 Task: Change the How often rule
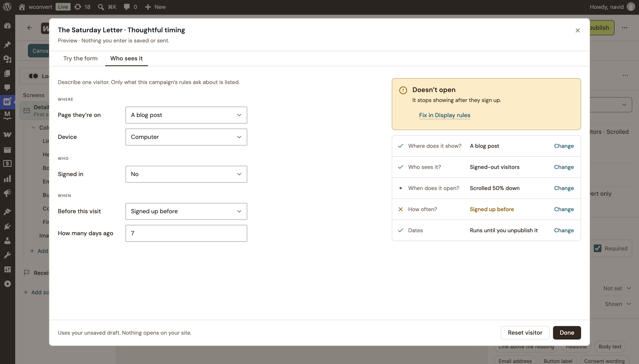(564, 209)
